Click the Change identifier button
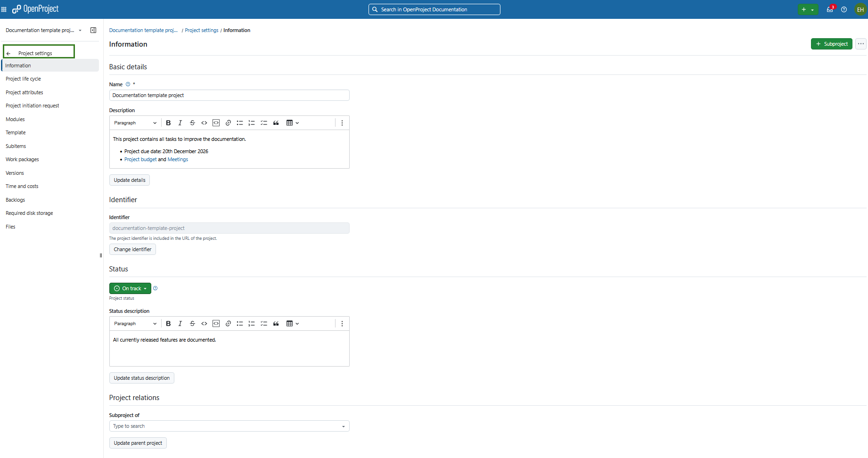The width and height of the screenshot is (868, 458). pos(132,249)
